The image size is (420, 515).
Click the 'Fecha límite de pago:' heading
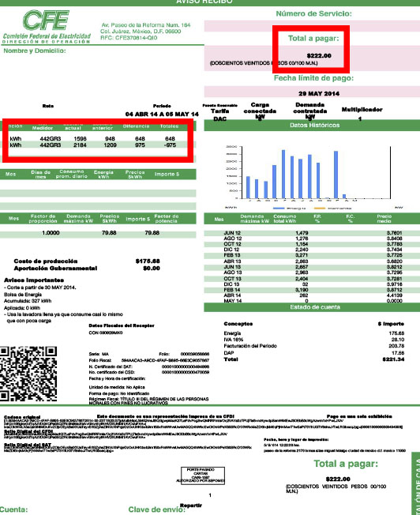pyautogui.click(x=313, y=78)
